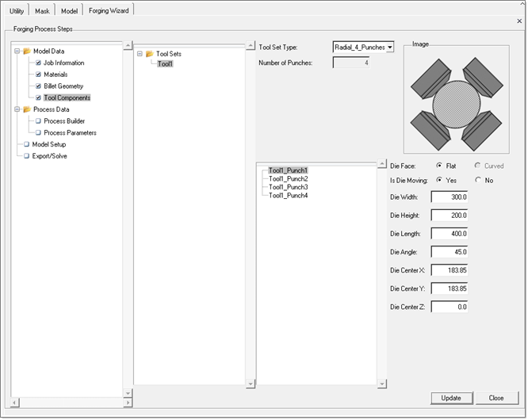Click the Die Width input field
Screen dimensions: 528x420
[x=450, y=197]
